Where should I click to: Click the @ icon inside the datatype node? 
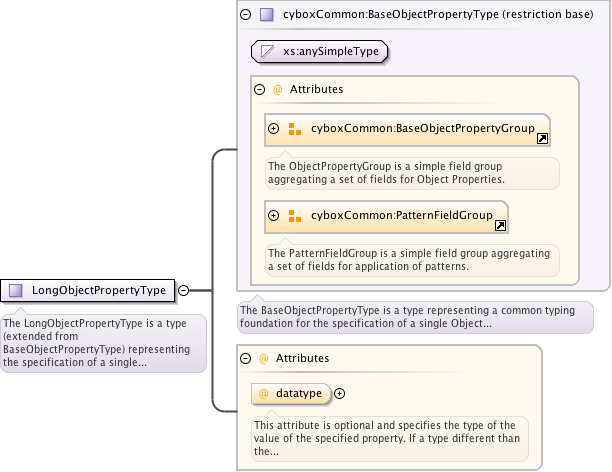[264, 394]
